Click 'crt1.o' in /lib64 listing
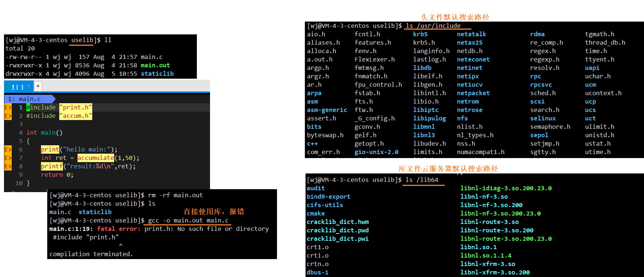644x277 pixels. tap(318, 247)
